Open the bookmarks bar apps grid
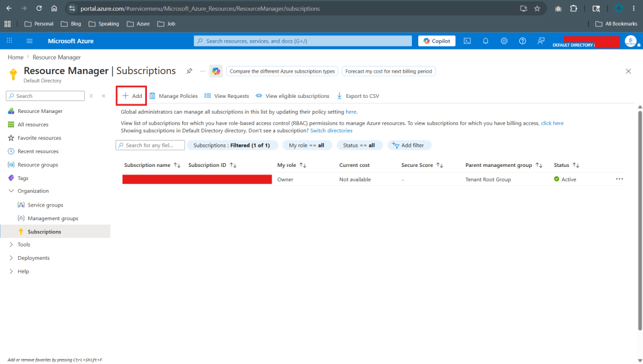This screenshot has width=643, height=364. pos(8,24)
